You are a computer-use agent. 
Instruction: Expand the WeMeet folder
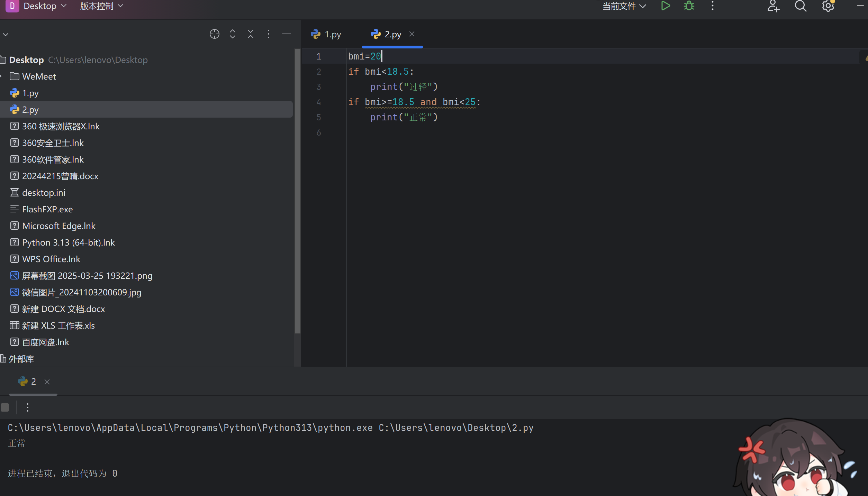2,76
